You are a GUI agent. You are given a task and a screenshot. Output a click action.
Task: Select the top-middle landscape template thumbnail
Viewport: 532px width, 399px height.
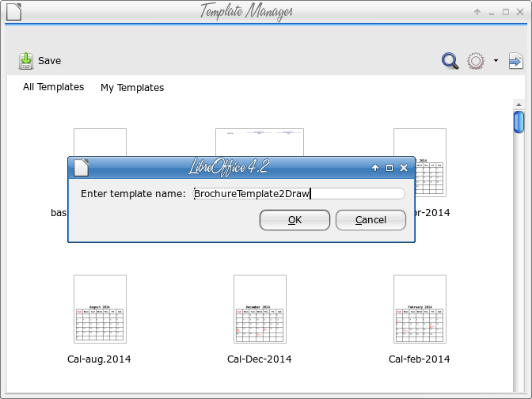tap(260, 142)
